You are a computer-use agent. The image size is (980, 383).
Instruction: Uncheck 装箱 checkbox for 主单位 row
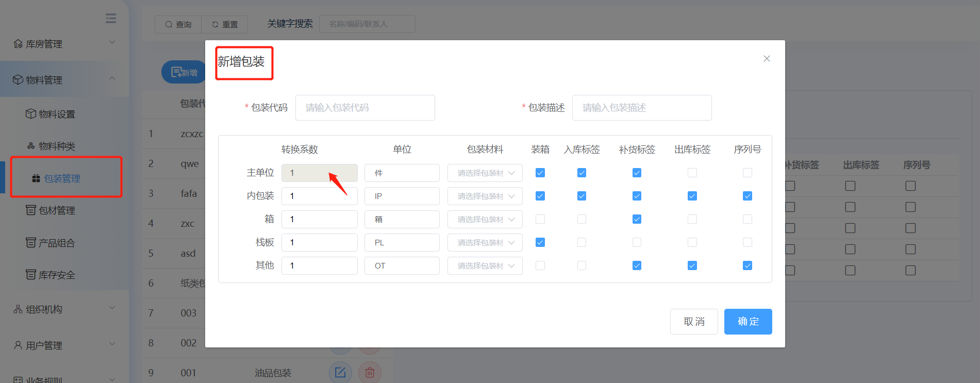point(540,173)
